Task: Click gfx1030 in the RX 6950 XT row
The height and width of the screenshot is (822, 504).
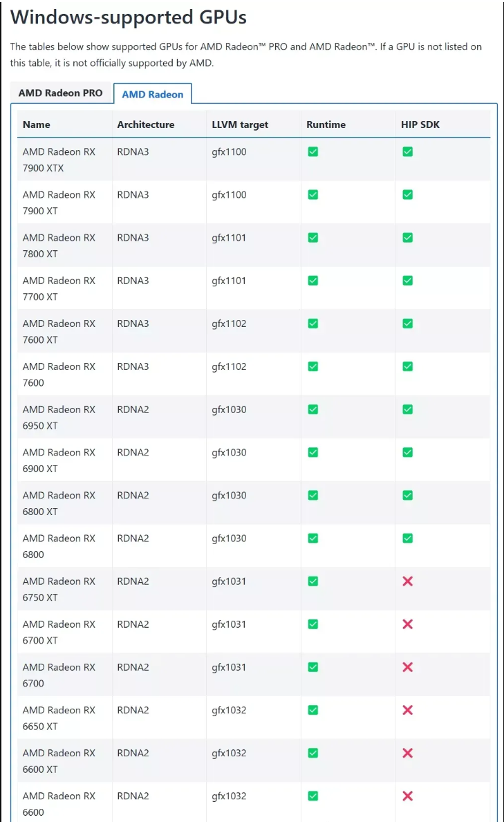Action: tap(230, 410)
